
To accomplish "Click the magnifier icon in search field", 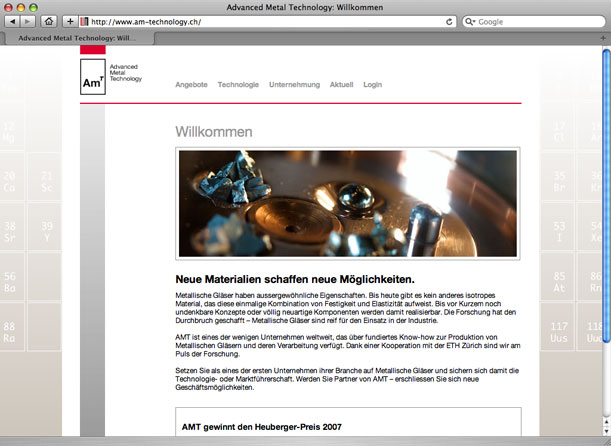I will coord(471,21).
